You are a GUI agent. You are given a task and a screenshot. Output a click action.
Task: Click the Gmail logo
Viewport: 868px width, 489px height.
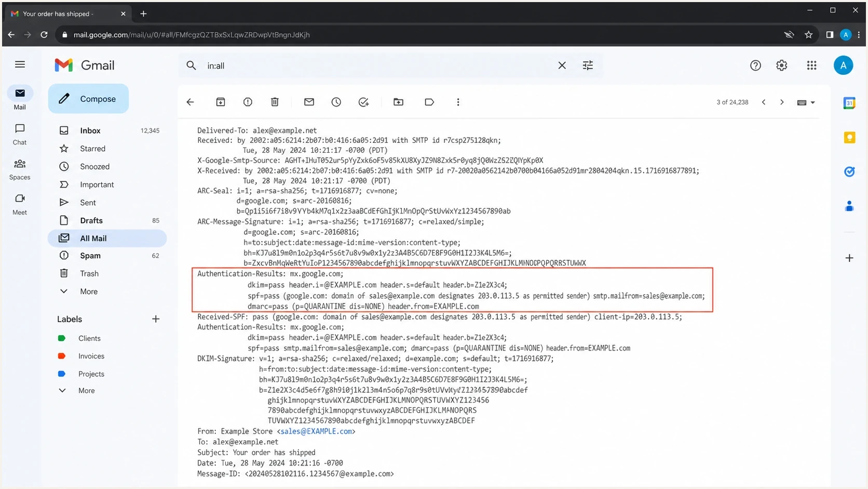point(85,65)
